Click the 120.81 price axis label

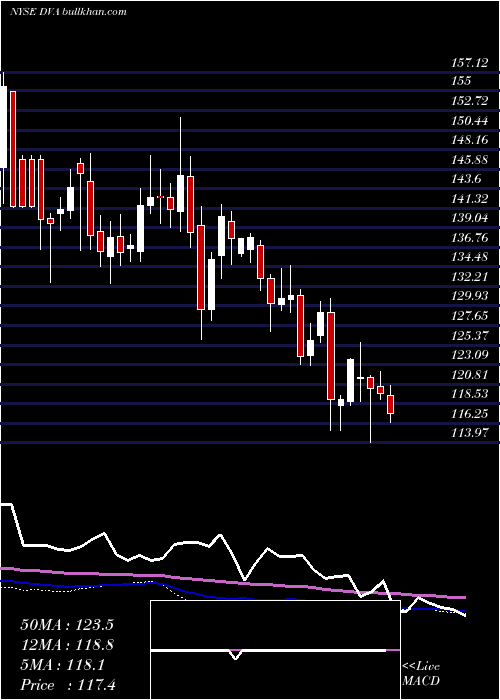click(x=469, y=375)
